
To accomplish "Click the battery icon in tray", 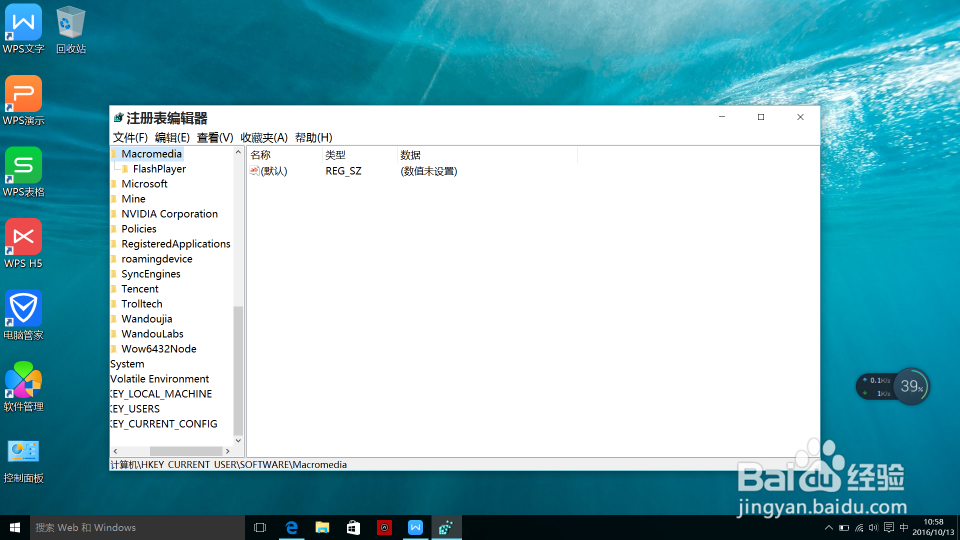I will click(844, 528).
